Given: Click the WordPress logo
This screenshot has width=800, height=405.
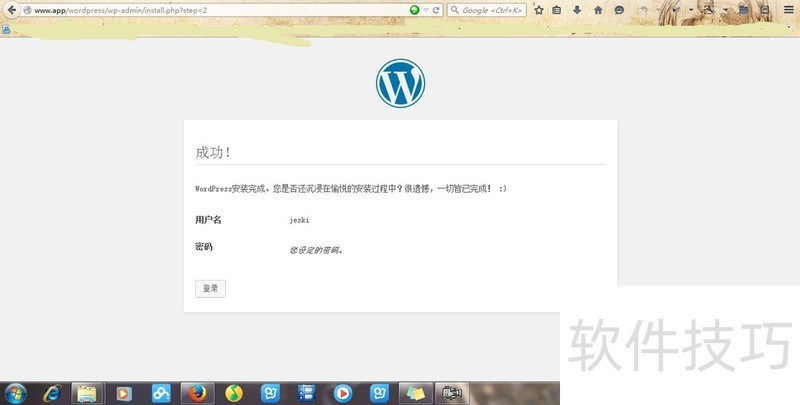Looking at the screenshot, I should [x=401, y=83].
